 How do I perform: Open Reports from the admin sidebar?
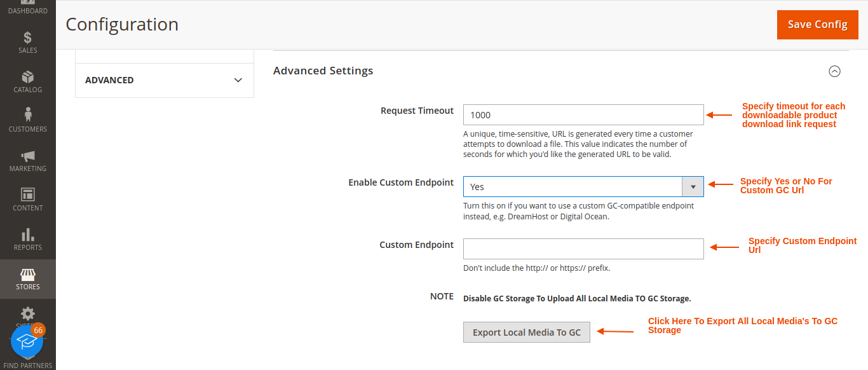coord(28,240)
